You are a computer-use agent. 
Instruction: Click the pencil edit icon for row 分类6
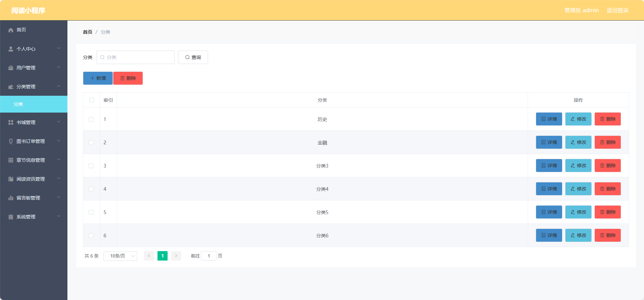573,235
